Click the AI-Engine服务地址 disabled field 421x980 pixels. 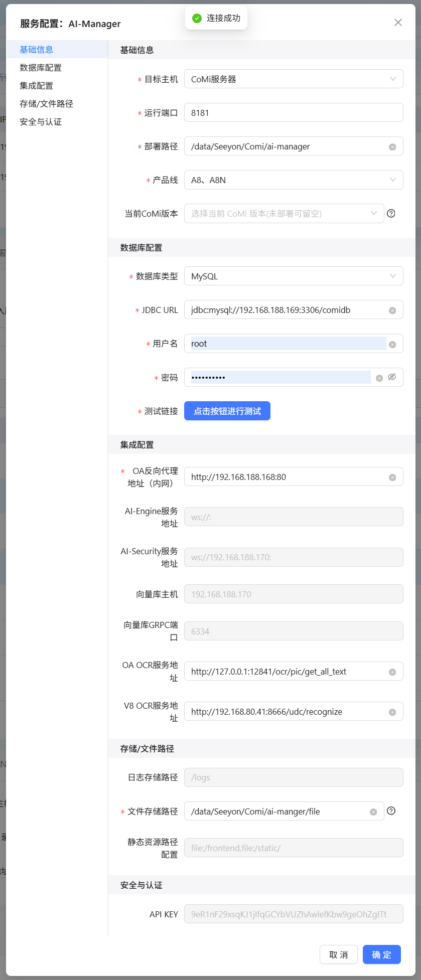(294, 517)
